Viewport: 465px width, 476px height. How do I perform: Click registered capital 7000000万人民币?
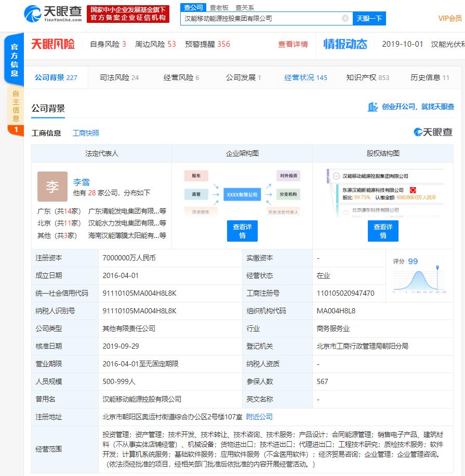tap(129, 258)
